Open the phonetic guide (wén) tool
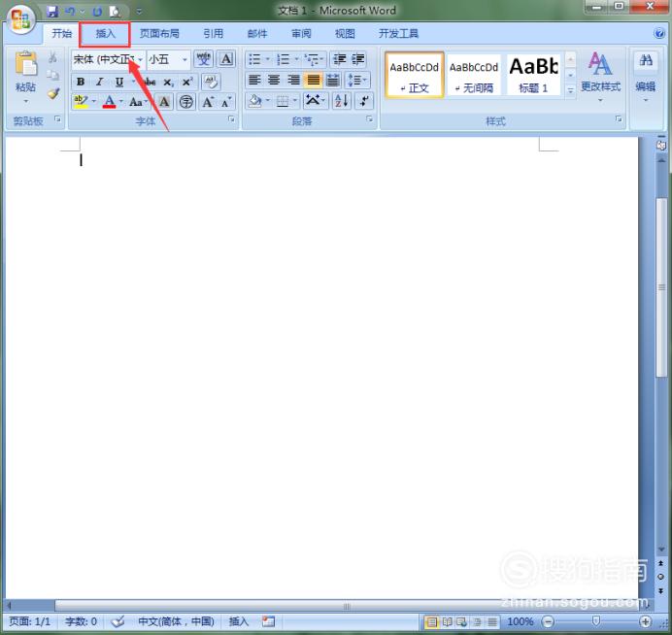The image size is (672, 635). tap(203, 58)
